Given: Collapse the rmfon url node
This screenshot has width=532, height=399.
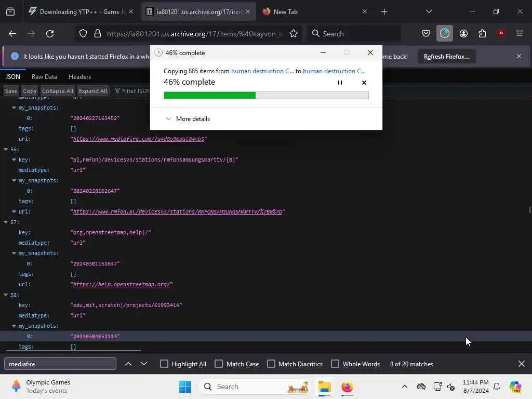Looking at the screenshot, I should (14, 212).
